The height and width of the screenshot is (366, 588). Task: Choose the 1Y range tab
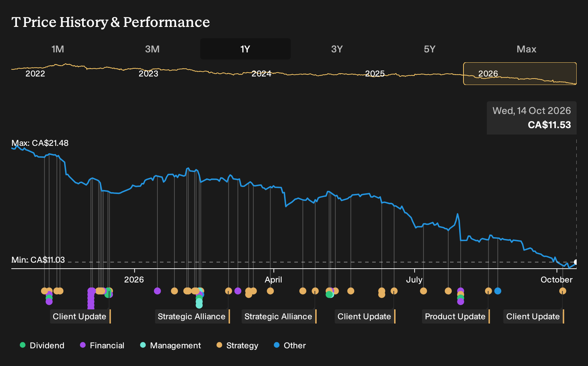(246, 49)
